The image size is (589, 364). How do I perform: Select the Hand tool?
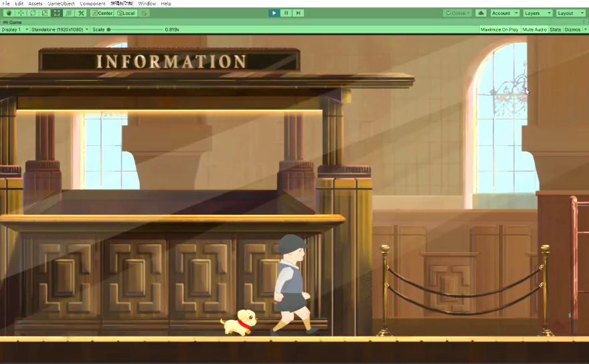(x=9, y=13)
